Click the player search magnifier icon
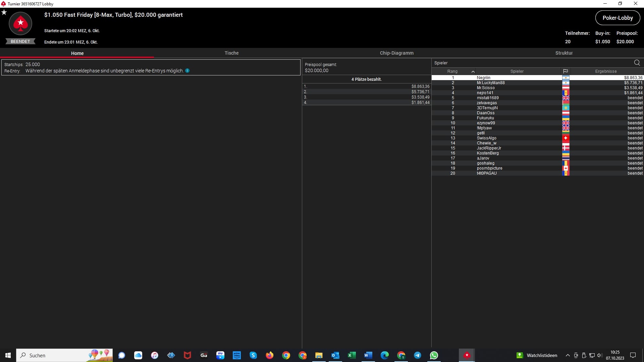The image size is (644, 362). click(x=637, y=63)
